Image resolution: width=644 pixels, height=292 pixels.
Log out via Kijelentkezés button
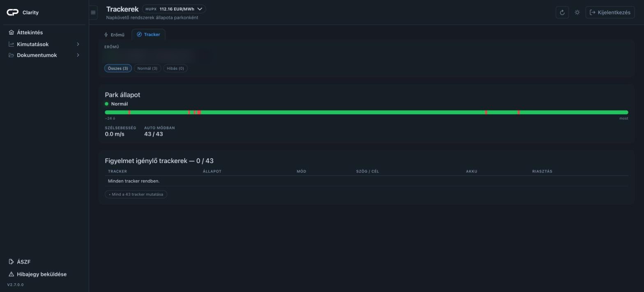(x=610, y=12)
